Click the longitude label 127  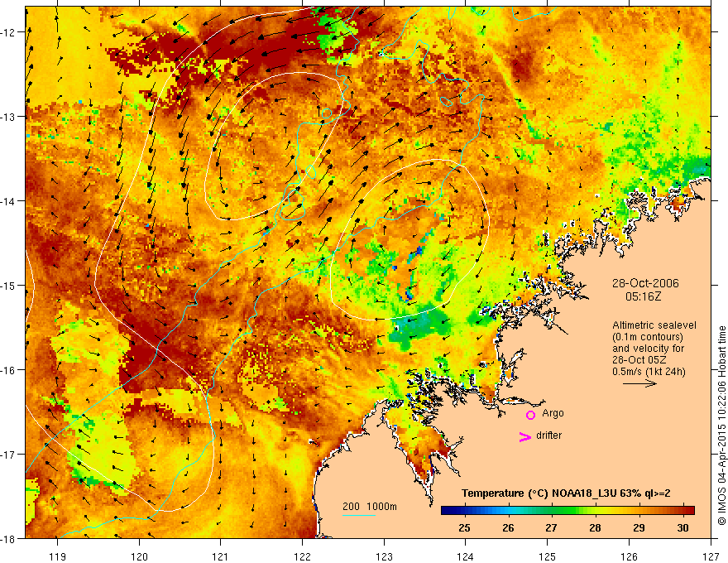click(711, 556)
